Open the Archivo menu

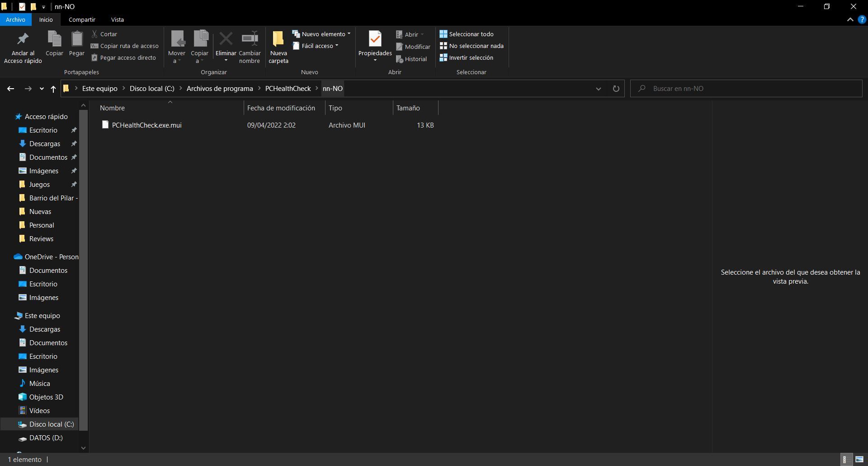(15, 19)
